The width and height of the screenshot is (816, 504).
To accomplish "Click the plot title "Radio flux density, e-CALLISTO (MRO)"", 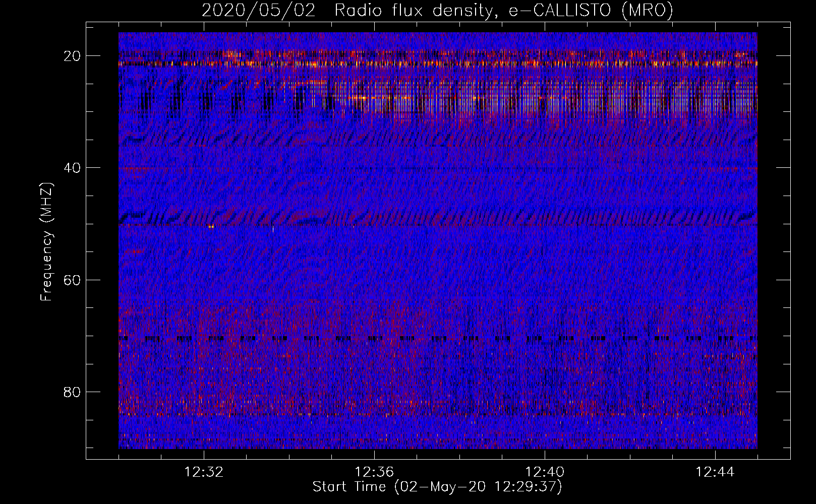I will tap(503, 10).
